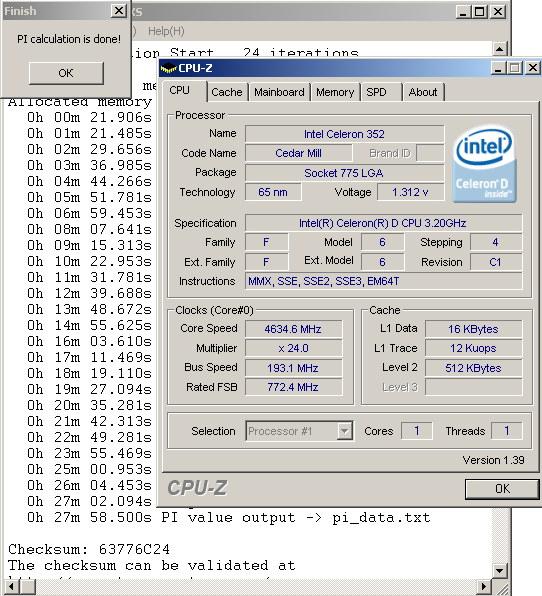The width and height of the screenshot is (542, 596).
Task: Click the horizontal scrollbar thumb in Super PI
Action: [27, 586]
